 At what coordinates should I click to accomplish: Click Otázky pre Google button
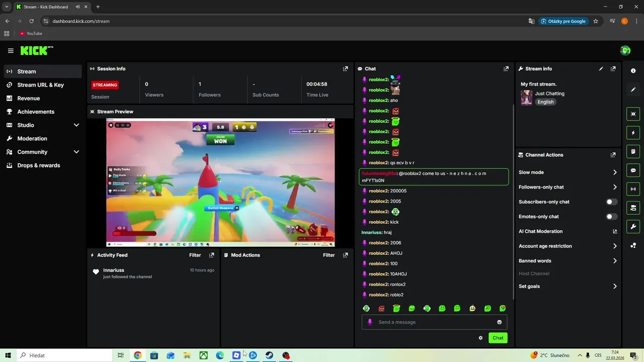[x=563, y=21]
